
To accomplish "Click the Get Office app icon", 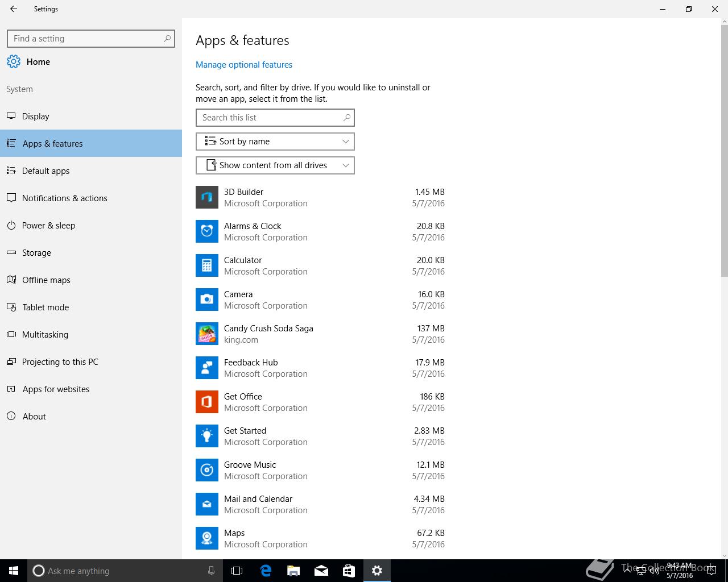I will (x=207, y=402).
